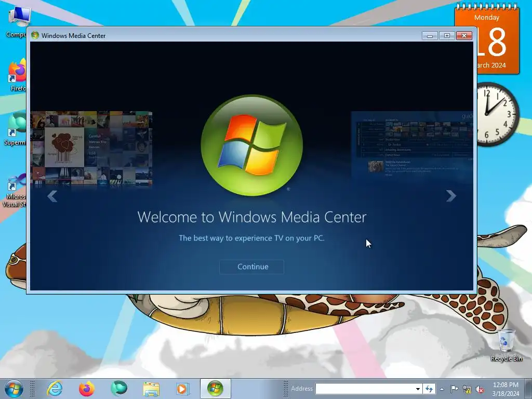532x399 pixels.
Task: Click the Media Center title bar icon
Action: tap(35, 35)
